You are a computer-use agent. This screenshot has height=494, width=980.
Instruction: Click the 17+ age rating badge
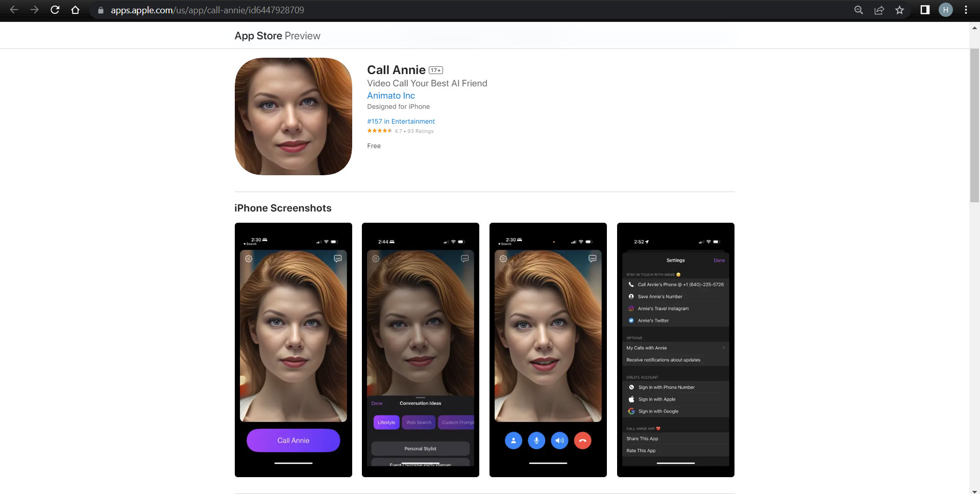click(436, 70)
